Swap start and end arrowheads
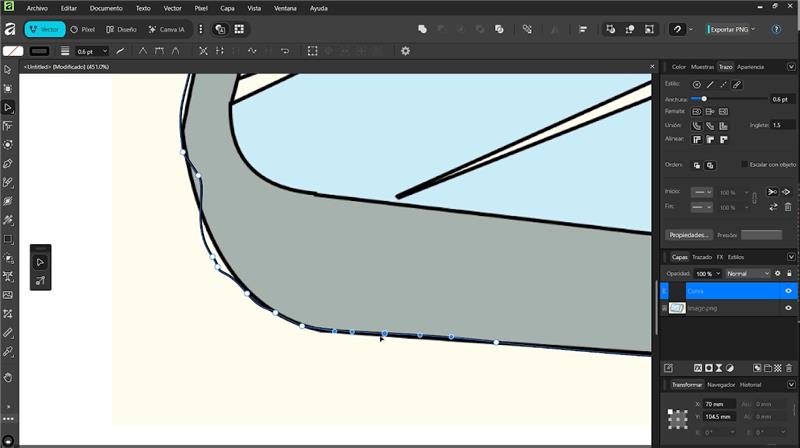Viewport: 800px width, 448px height. [773, 207]
